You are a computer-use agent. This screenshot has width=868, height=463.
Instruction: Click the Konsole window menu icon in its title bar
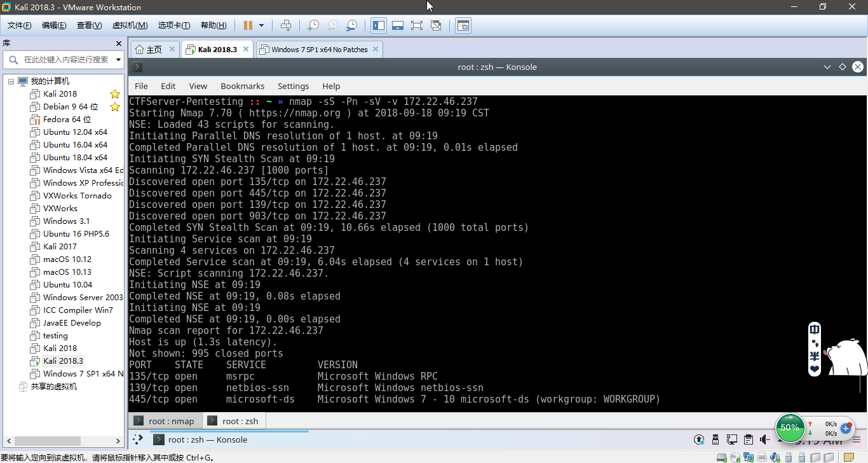(137, 67)
